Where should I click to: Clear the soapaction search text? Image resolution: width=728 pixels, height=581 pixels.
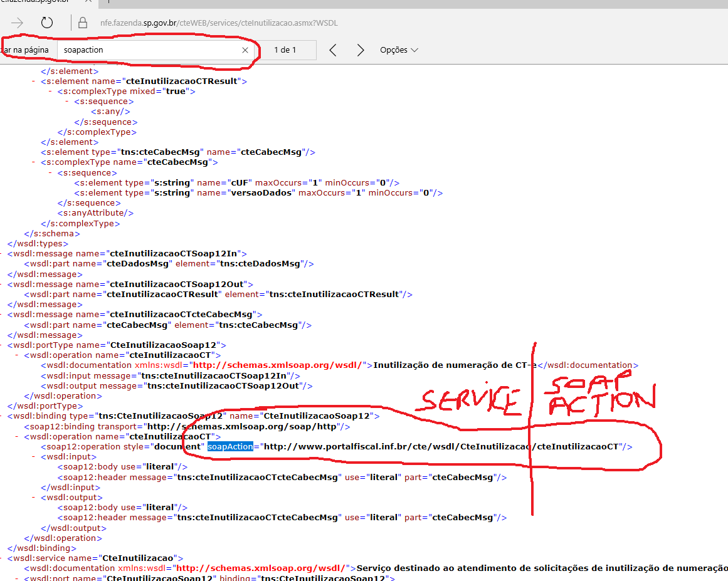pyautogui.click(x=245, y=50)
